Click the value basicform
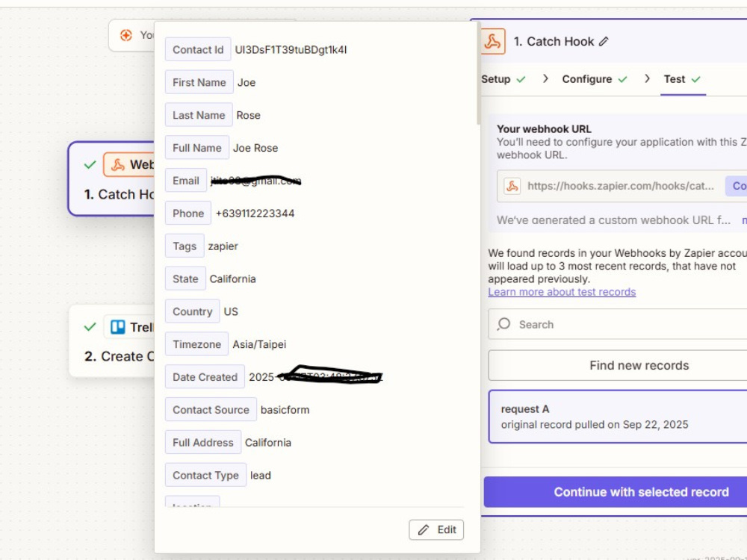 (285, 410)
